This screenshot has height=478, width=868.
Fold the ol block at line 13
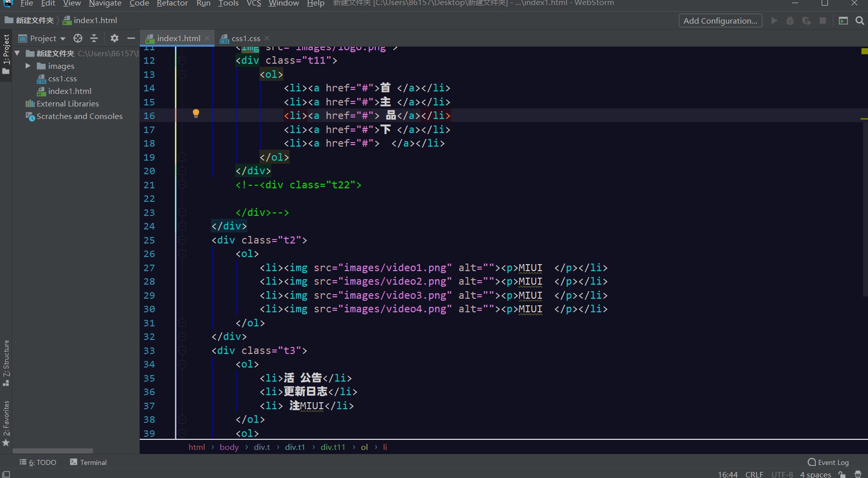[182, 74]
